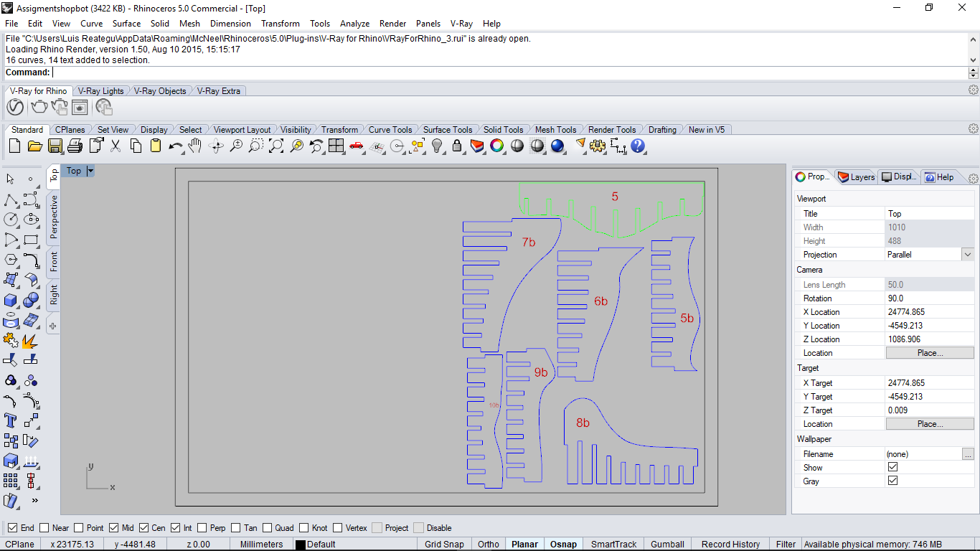Toggle the End osnap checkbox
Screen dimensions: 980x551
11,528
